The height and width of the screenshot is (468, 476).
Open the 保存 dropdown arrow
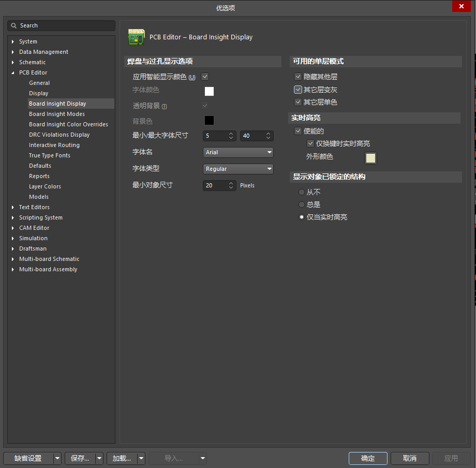point(99,458)
